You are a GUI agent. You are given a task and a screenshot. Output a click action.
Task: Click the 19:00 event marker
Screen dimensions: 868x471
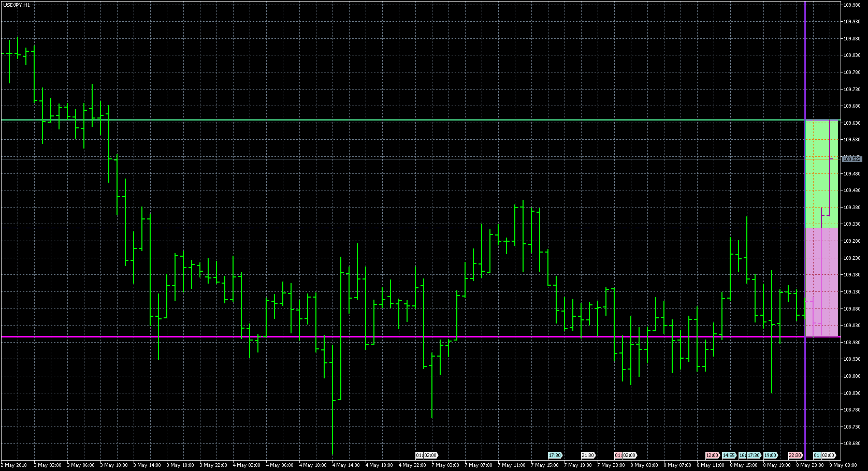point(771,455)
